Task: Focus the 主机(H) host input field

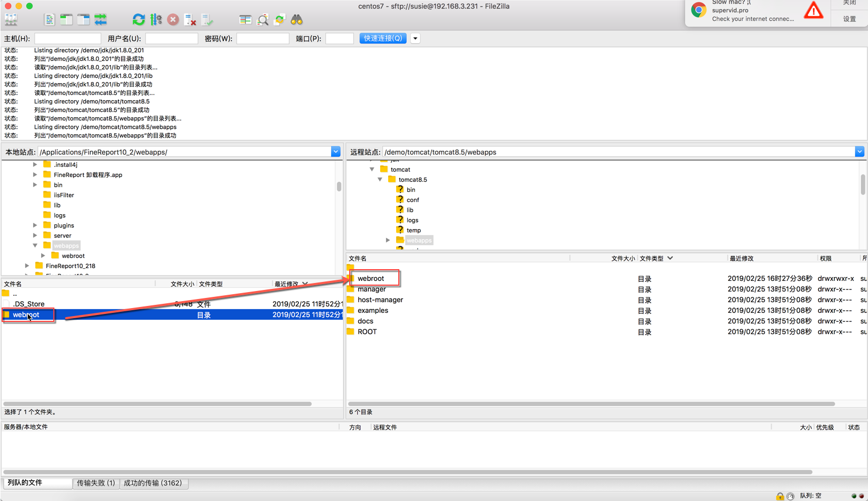Action: point(68,38)
